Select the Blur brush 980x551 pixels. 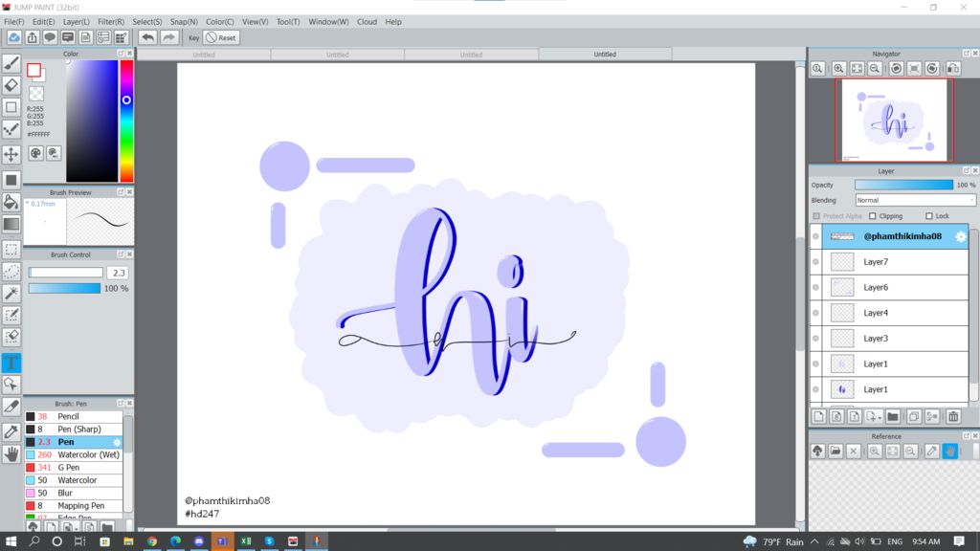click(x=73, y=493)
